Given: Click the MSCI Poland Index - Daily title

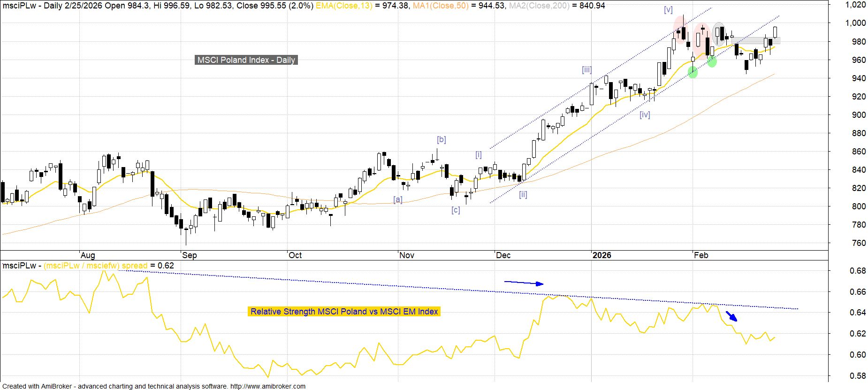Looking at the screenshot, I should tap(246, 60).
